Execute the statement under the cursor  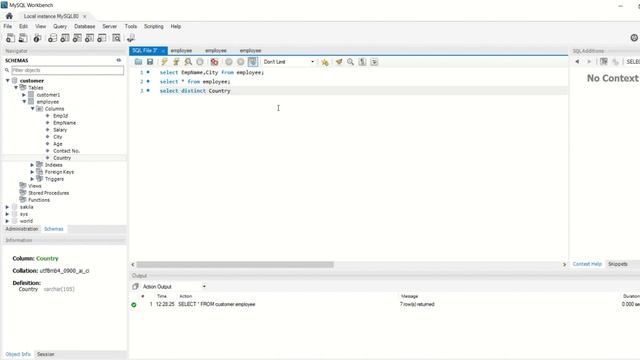pyautogui.click(x=176, y=62)
